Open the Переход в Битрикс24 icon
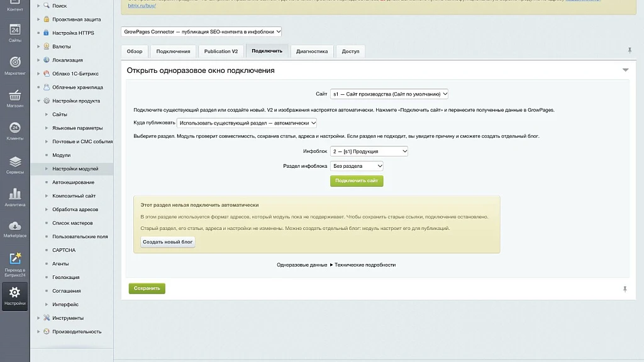The image size is (644, 362). click(15, 258)
